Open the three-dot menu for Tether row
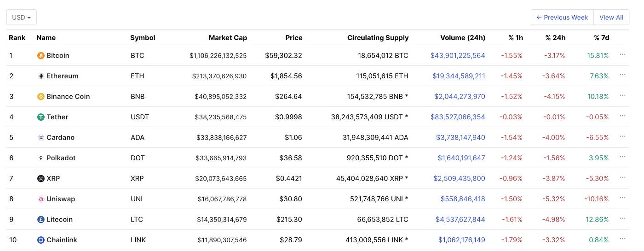The height and width of the screenshot is (251, 644). point(622,116)
